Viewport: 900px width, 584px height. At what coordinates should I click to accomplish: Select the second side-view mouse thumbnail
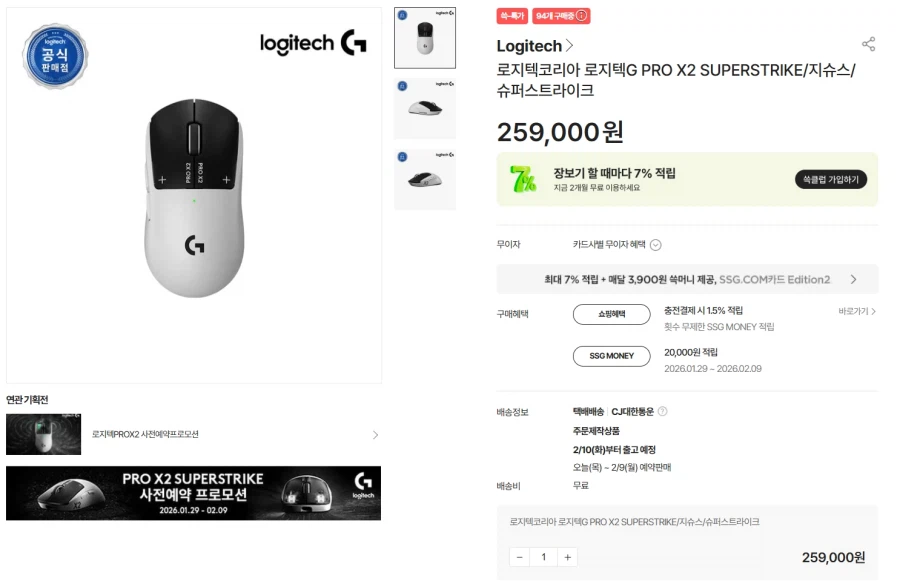pyautogui.click(x=425, y=108)
